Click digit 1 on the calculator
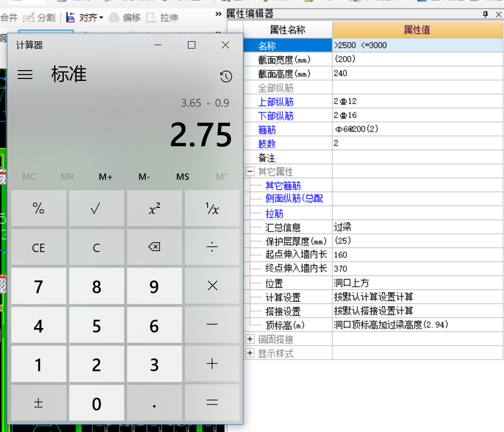The height and width of the screenshot is (432, 504). coord(39,363)
